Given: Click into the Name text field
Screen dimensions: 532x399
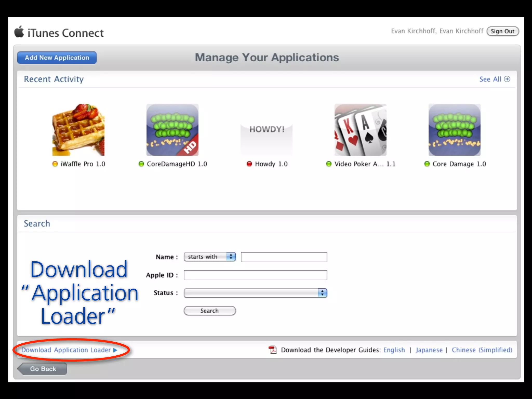Looking at the screenshot, I should 284,257.
